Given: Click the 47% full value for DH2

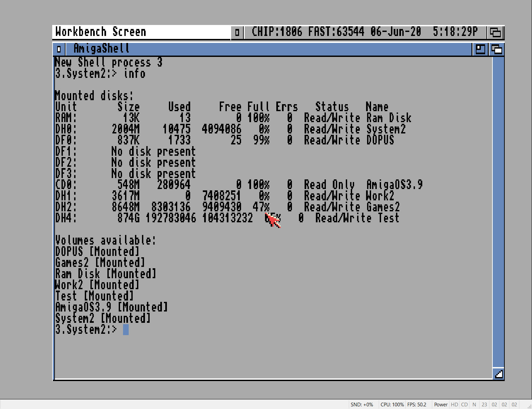Looking at the screenshot, I should click(x=261, y=207).
